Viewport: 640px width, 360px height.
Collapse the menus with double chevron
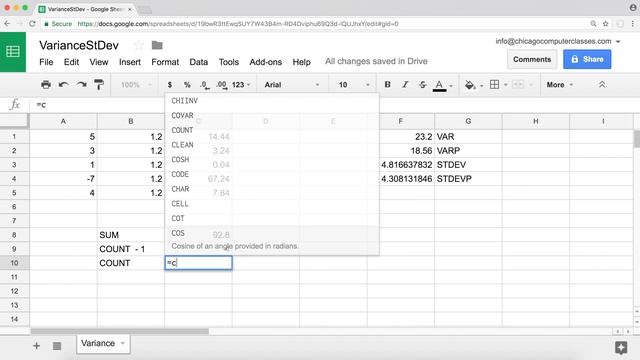[602, 84]
